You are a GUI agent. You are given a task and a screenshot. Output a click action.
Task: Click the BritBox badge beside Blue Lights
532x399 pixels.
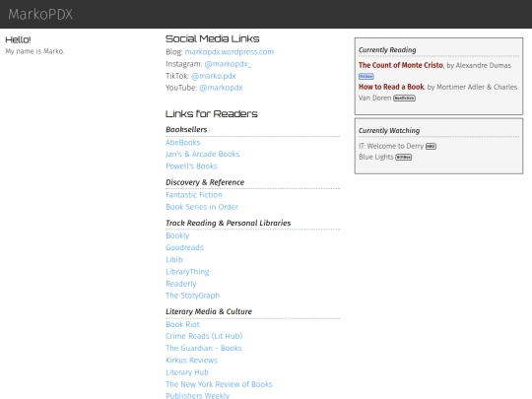click(404, 157)
